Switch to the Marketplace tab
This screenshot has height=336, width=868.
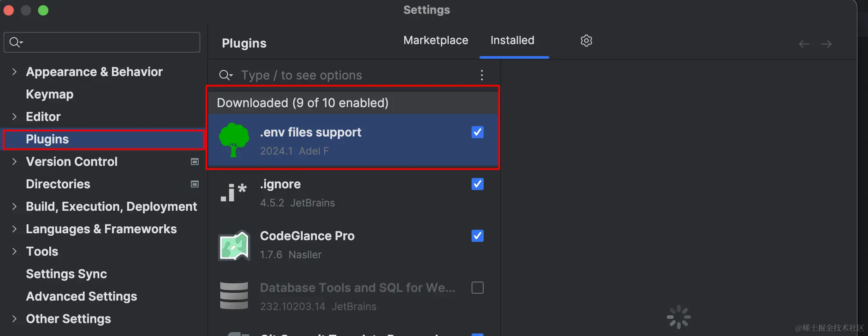click(436, 40)
